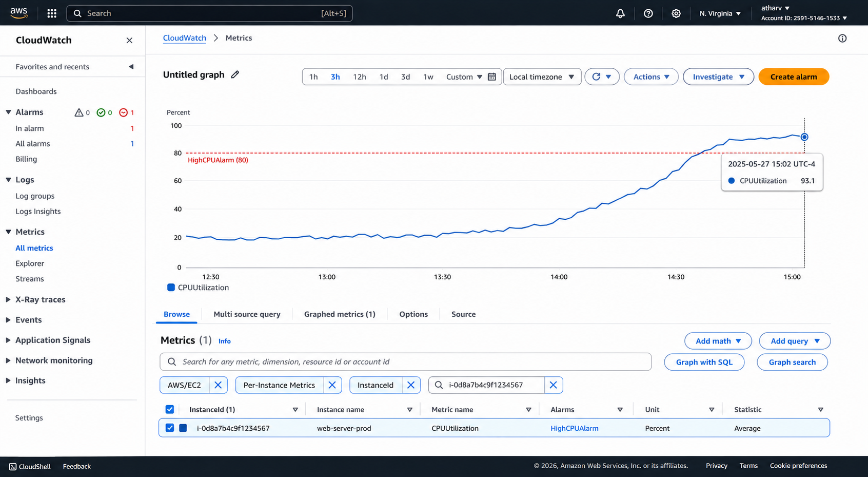Screen dimensions: 868x477
Task: Sort by Alarms column arrow
Action: pyautogui.click(x=620, y=410)
